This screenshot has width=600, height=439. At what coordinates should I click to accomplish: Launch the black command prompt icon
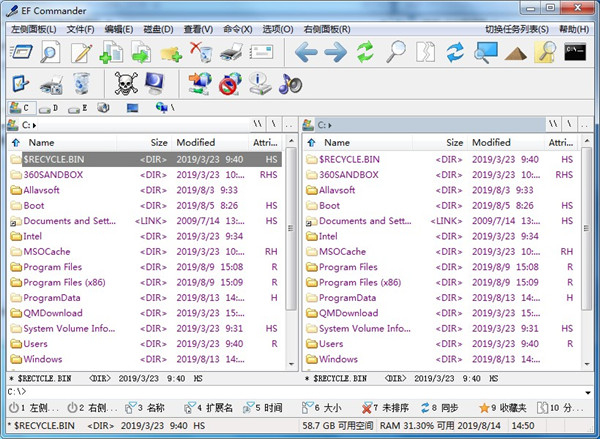pos(574,52)
